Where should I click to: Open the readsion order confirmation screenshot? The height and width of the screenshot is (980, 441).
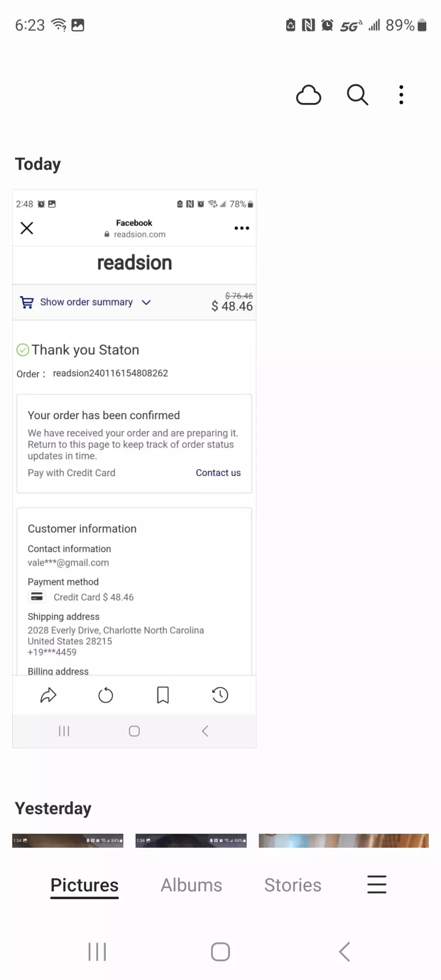(134, 468)
